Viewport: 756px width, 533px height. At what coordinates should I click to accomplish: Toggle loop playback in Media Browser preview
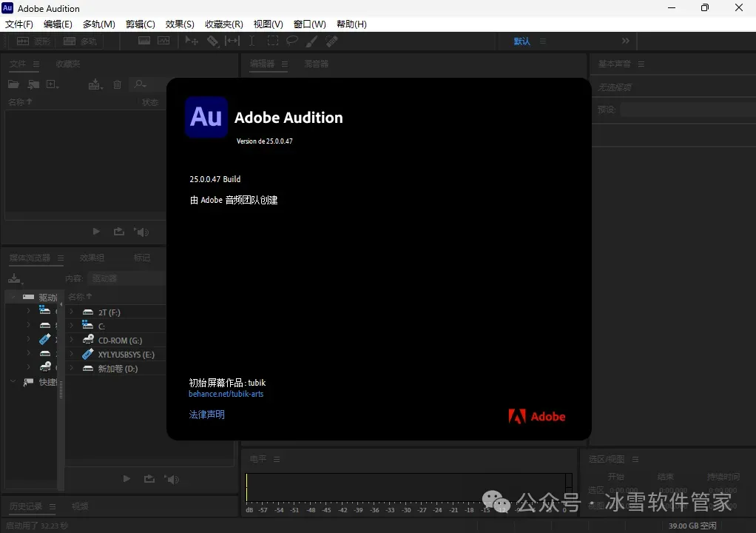tap(149, 478)
